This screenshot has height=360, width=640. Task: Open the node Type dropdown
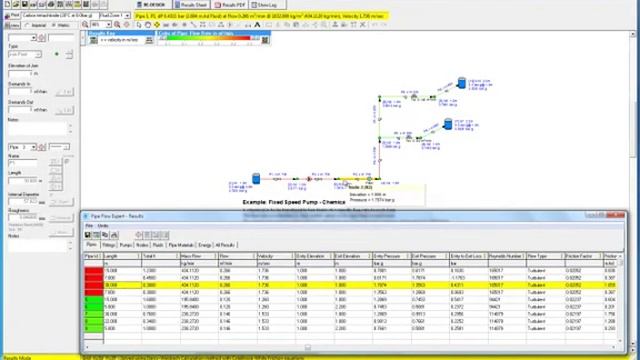pyautogui.click(x=38, y=54)
